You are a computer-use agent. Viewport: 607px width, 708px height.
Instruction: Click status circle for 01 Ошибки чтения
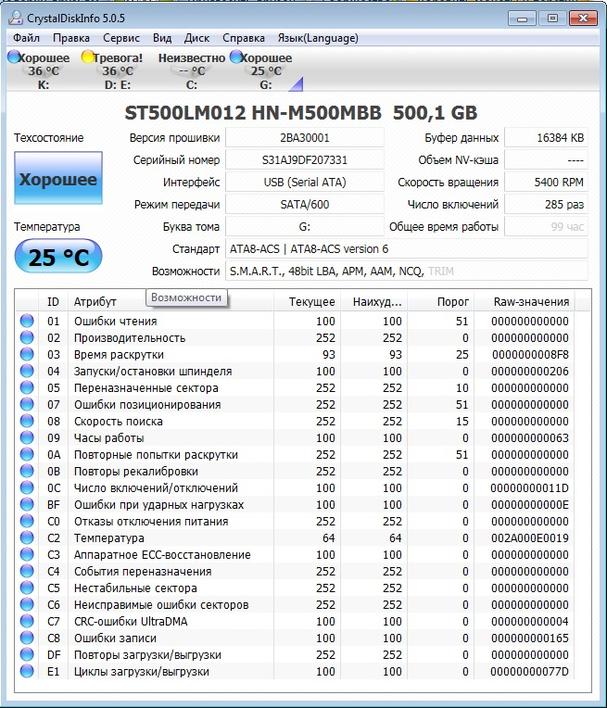pos(27,321)
